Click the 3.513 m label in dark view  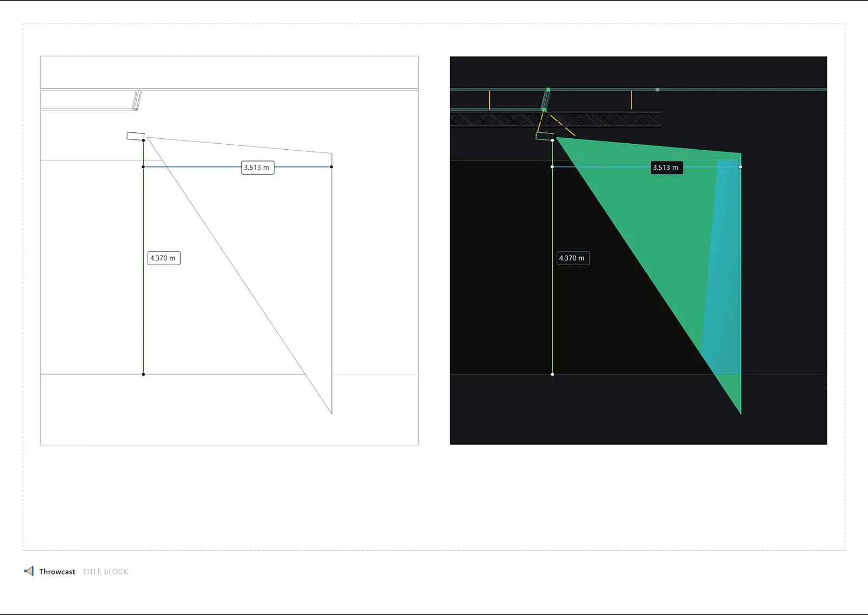tap(667, 168)
